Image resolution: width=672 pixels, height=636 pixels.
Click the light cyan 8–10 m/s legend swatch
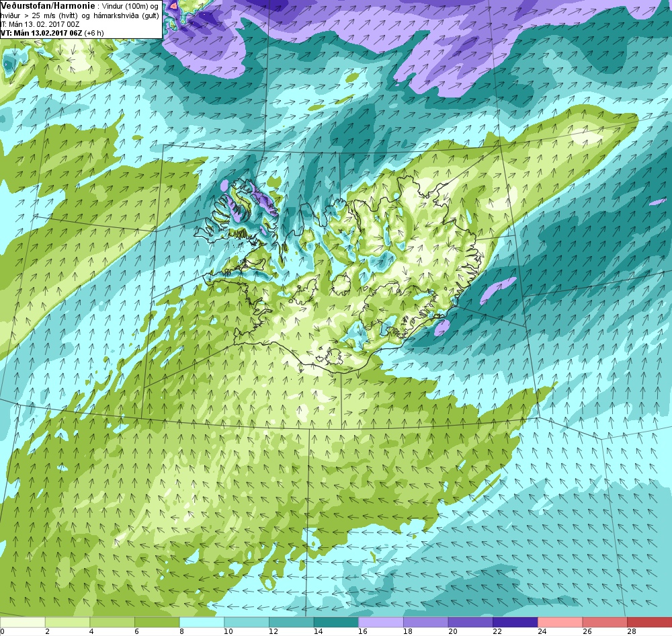(202, 622)
